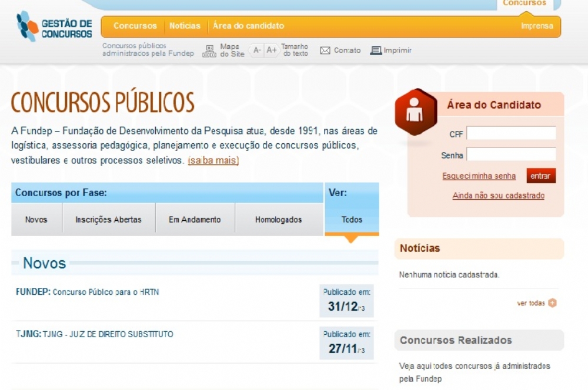Viewport: 588px width, 390px height.
Task: Select the Inscrições Abertas tab
Action: tap(108, 220)
